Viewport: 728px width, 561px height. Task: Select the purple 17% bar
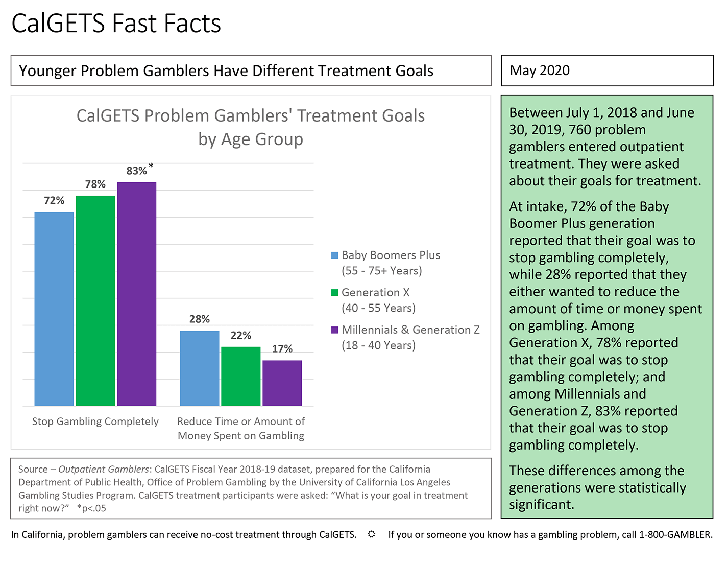point(282,383)
